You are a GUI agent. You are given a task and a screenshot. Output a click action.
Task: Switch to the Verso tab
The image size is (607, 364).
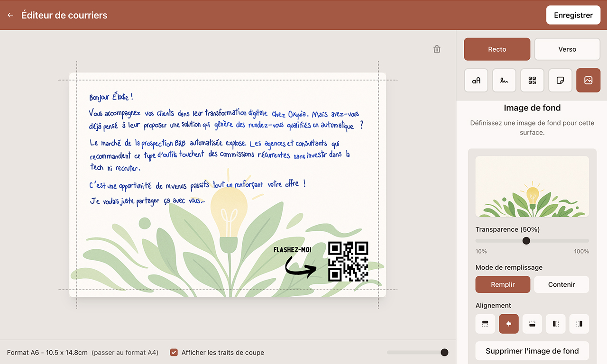tap(567, 49)
